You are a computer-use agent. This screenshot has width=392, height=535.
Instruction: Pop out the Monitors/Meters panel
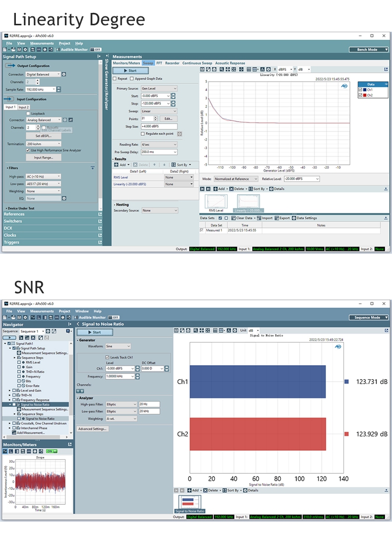(x=70, y=445)
